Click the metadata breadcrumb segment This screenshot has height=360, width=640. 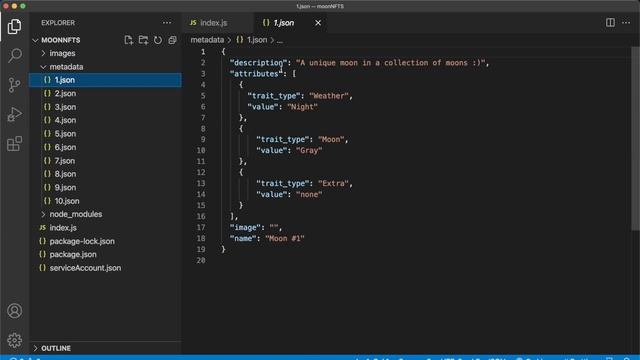point(207,40)
